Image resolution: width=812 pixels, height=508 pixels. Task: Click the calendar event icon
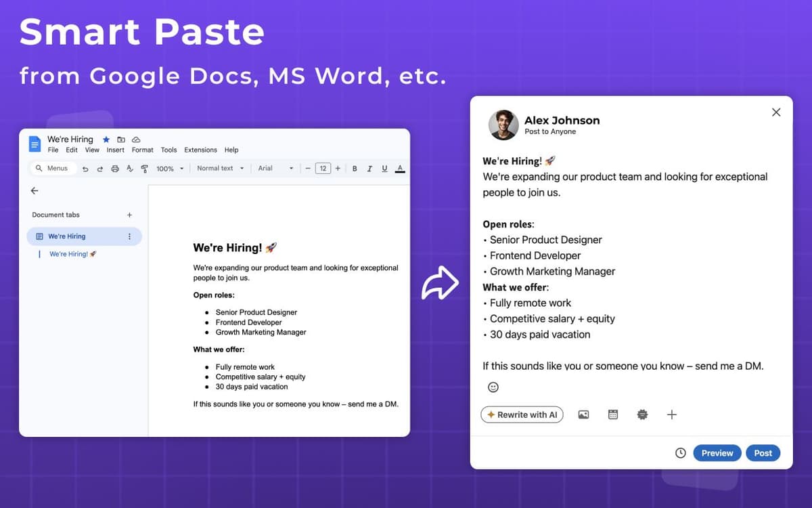(613, 415)
